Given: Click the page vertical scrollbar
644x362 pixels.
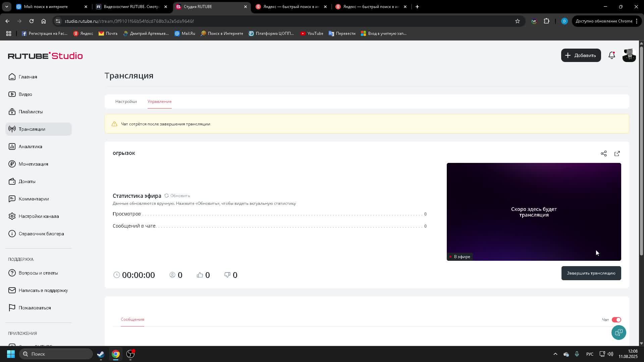Looking at the screenshot, I should pos(641,151).
